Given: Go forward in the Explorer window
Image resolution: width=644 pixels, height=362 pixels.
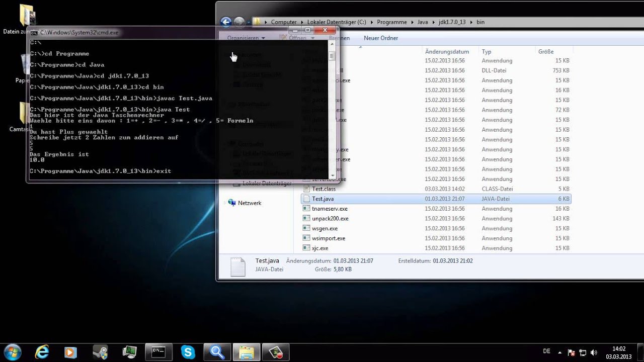Looking at the screenshot, I should (x=239, y=22).
